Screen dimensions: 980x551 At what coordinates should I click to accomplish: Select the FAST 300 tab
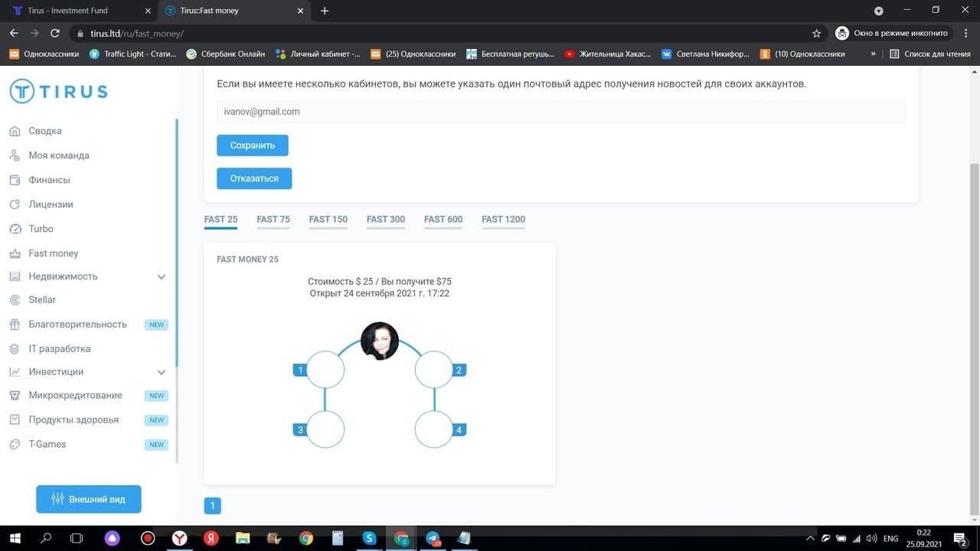[386, 220]
